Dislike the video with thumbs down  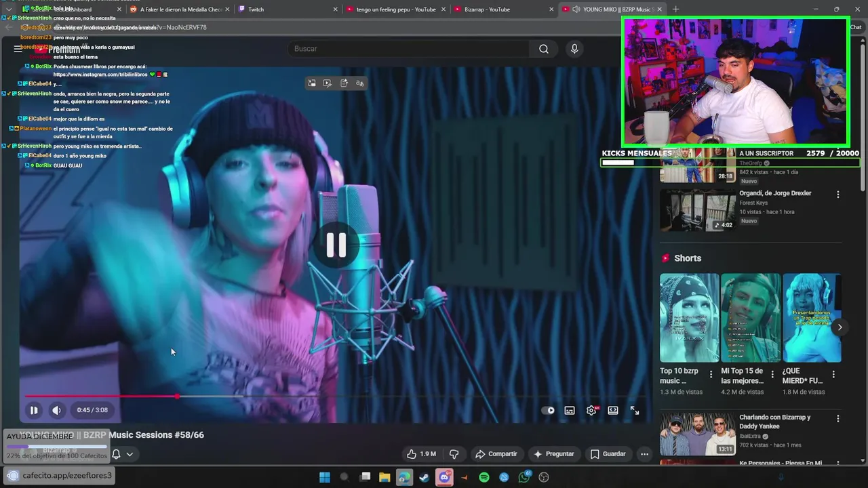pos(454,454)
